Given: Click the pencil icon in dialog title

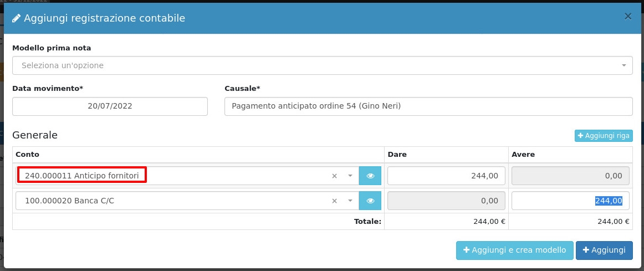Looking at the screenshot, I should (x=17, y=18).
